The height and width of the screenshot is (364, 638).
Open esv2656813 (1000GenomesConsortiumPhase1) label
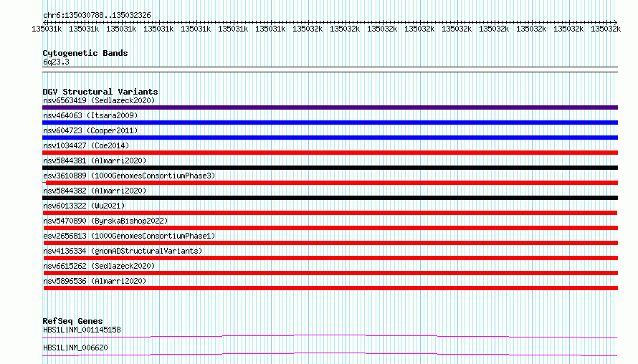pyautogui.click(x=129, y=236)
